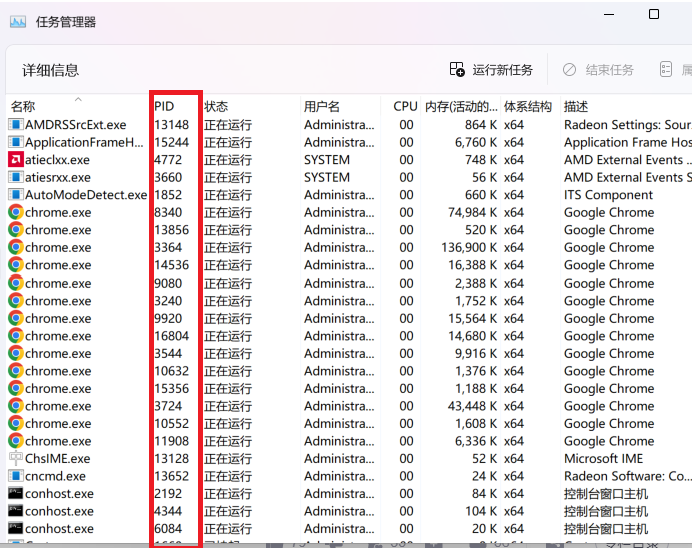Click Chrome icon for PID 10632
Viewport: 697px width, 548px height.
[x=16, y=371]
